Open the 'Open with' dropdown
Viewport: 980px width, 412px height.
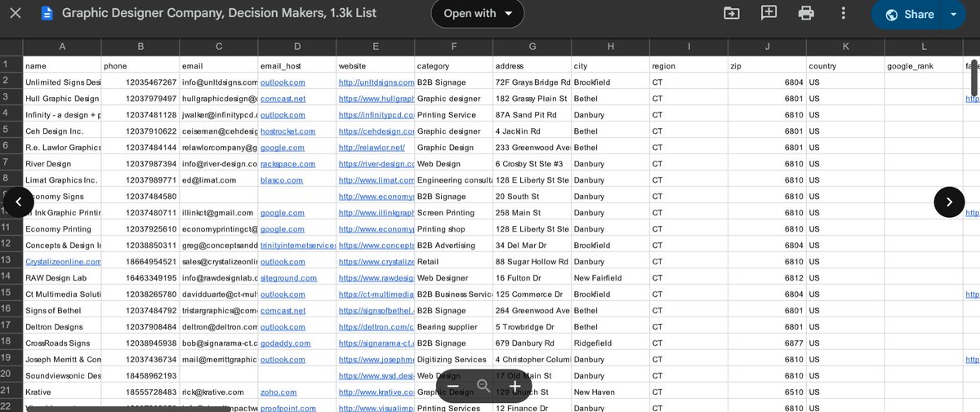tap(477, 13)
